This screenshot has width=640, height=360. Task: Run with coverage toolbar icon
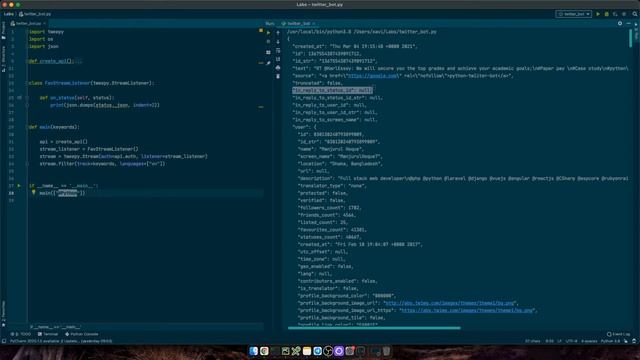click(x=615, y=14)
